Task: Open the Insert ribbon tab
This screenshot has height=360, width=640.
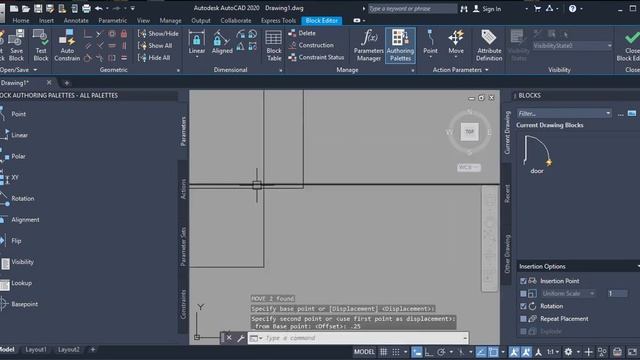Action: [47, 20]
